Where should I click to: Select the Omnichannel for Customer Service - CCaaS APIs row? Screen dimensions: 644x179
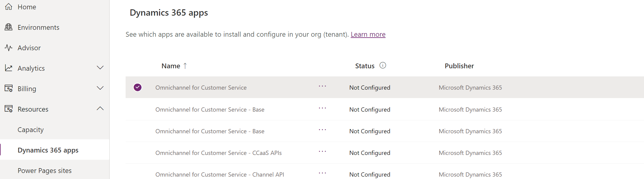(218, 153)
